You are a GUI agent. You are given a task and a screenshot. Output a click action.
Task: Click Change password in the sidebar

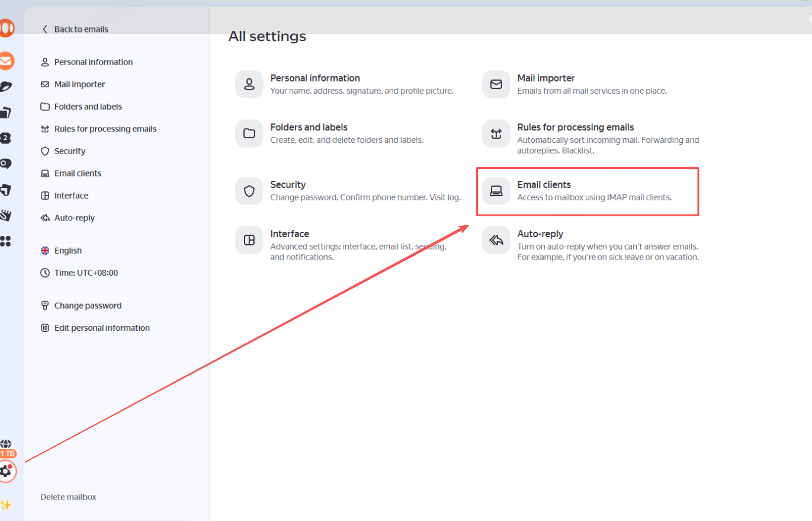pos(81,306)
